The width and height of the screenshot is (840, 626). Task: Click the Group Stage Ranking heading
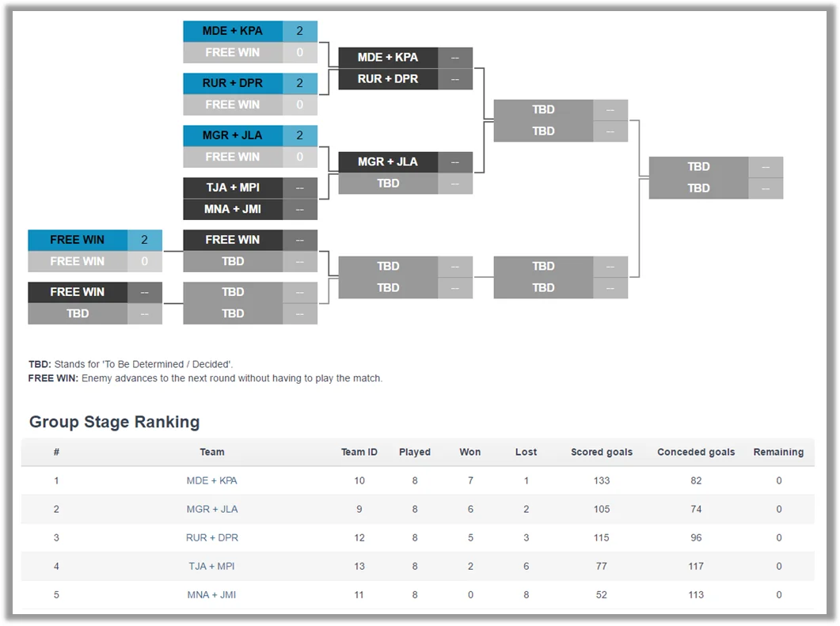click(114, 422)
